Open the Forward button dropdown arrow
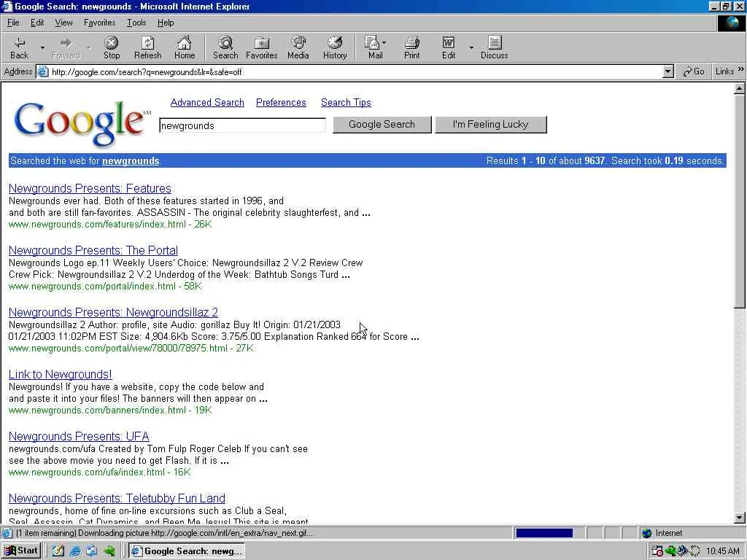747x560 pixels. pos(88,47)
